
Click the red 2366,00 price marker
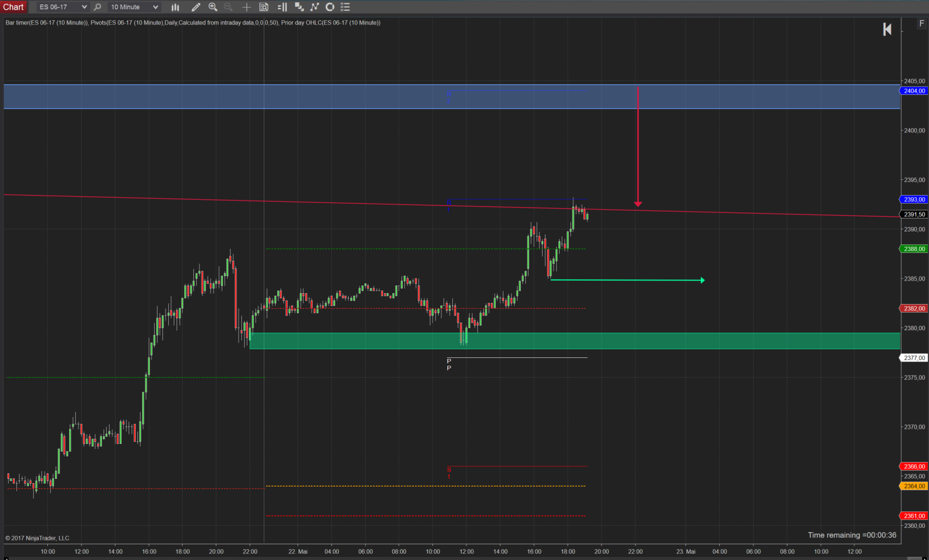click(913, 466)
